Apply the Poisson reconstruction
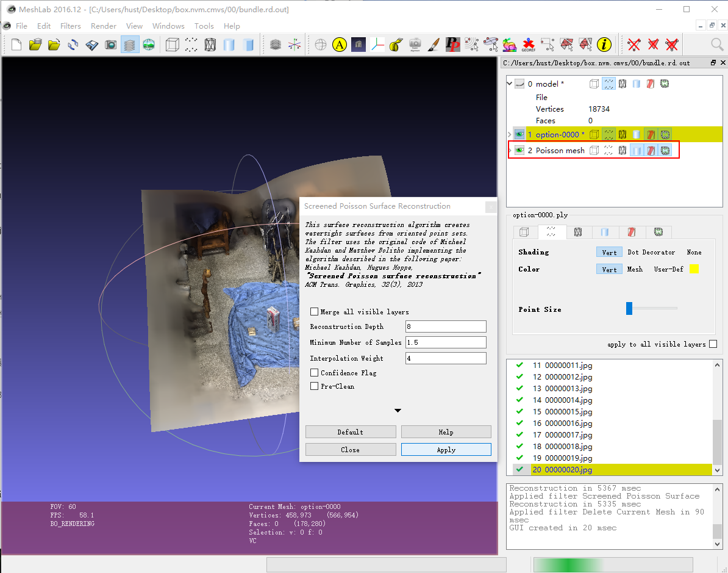 coord(446,449)
